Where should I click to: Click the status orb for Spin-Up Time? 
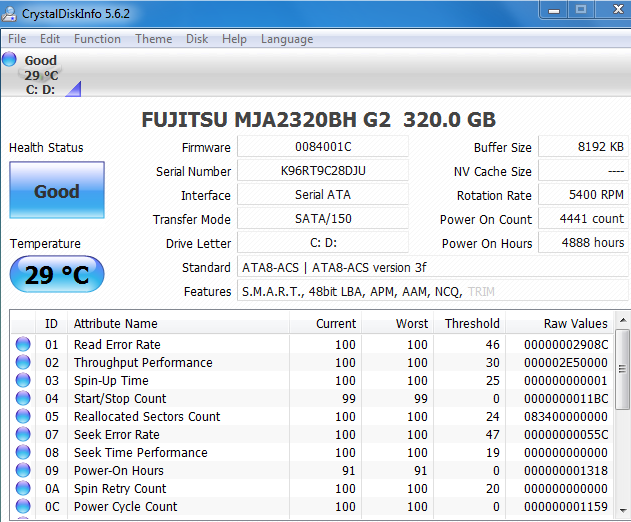pos(23,380)
